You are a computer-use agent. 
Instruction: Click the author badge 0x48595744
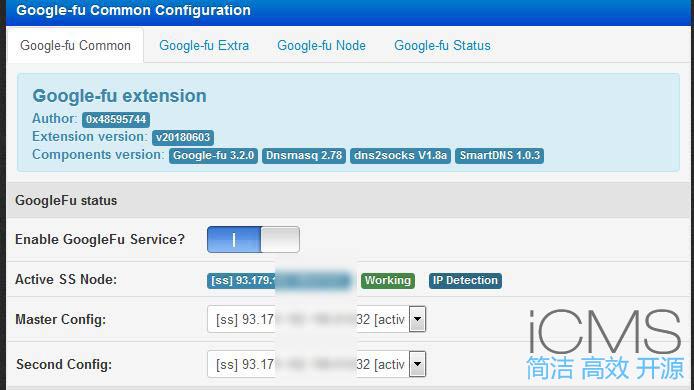click(x=116, y=120)
